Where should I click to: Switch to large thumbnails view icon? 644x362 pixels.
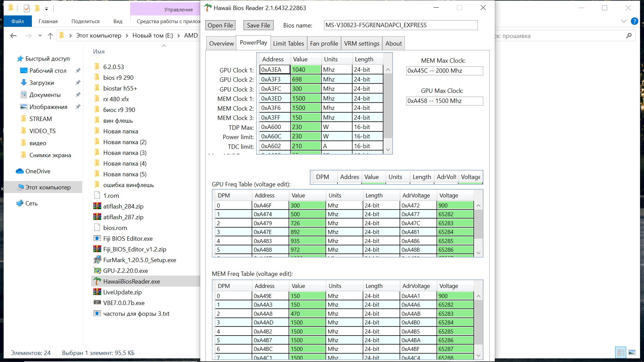(632, 353)
